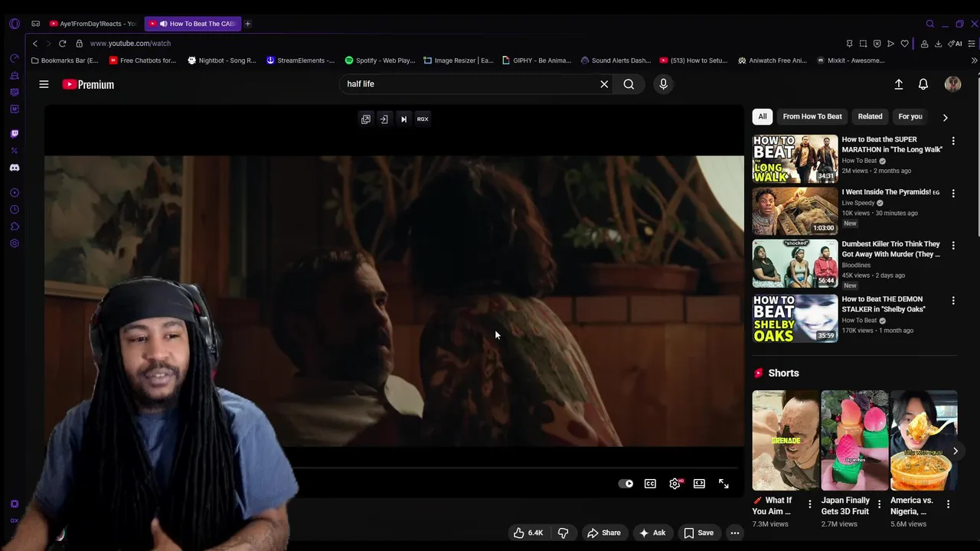Open Opera sidebar settings gear
The height and width of the screenshot is (551, 980).
(15, 243)
